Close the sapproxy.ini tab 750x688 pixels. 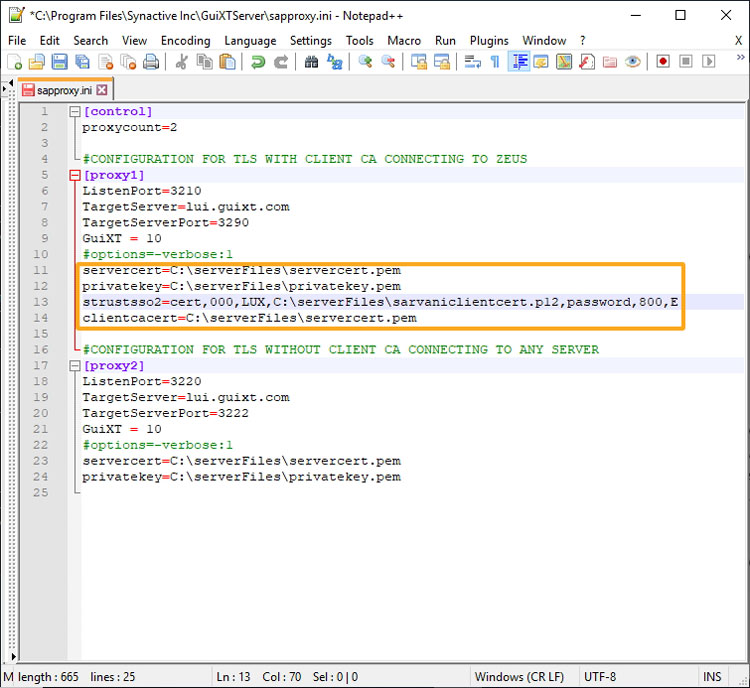pyautogui.click(x=102, y=90)
